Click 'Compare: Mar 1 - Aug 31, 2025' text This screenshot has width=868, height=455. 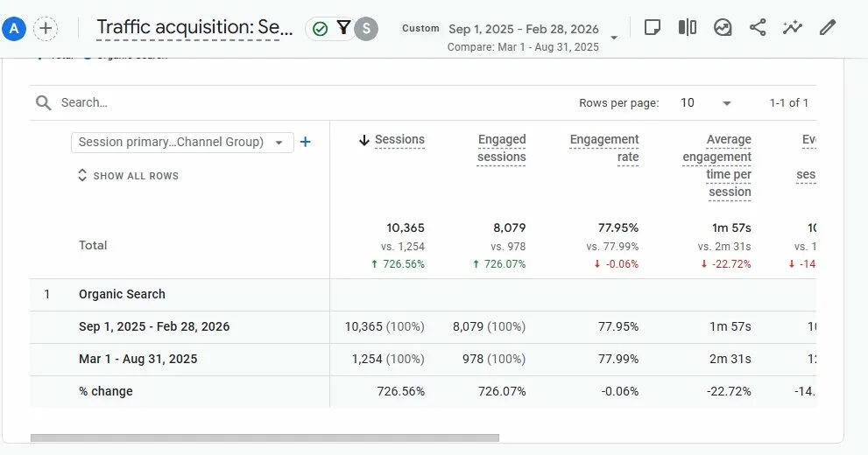tap(523, 47)
